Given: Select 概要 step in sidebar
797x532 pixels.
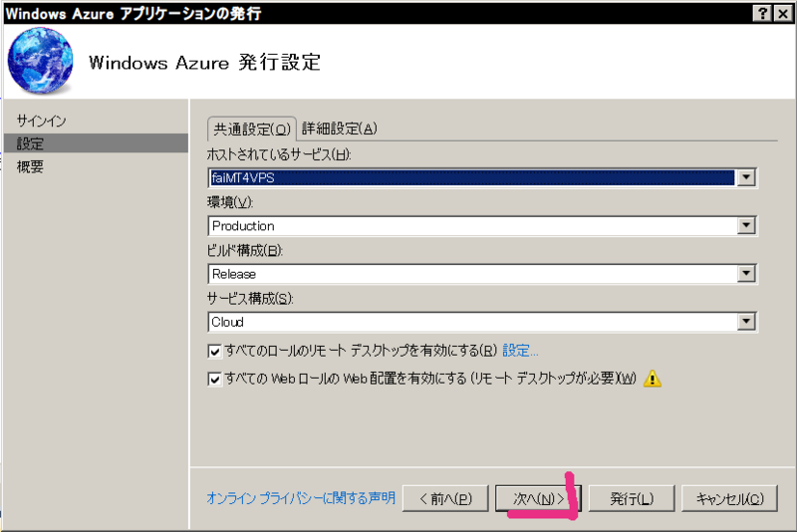Looking at the screenshot, I should click(x=30, y=166).
